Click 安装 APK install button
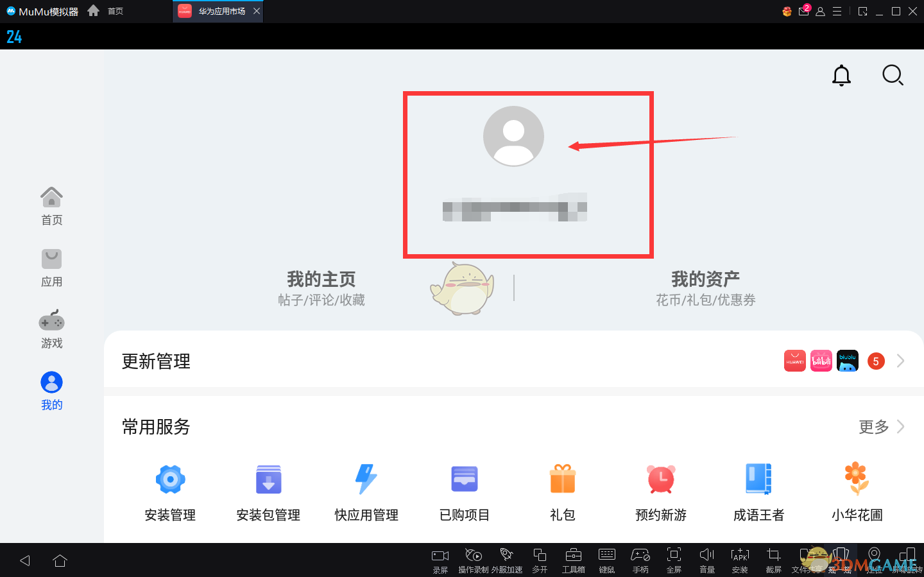Viewport: 924px width, 577px height. 740,560
